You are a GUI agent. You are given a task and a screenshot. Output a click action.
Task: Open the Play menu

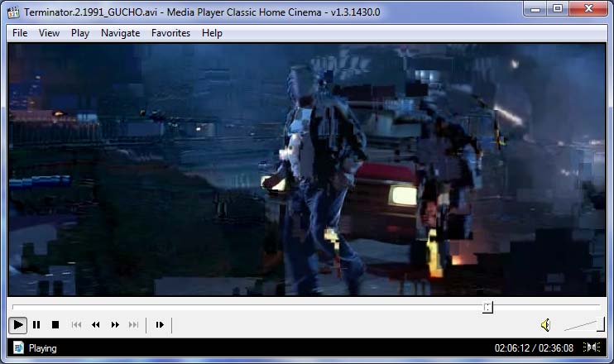point(80,33)
